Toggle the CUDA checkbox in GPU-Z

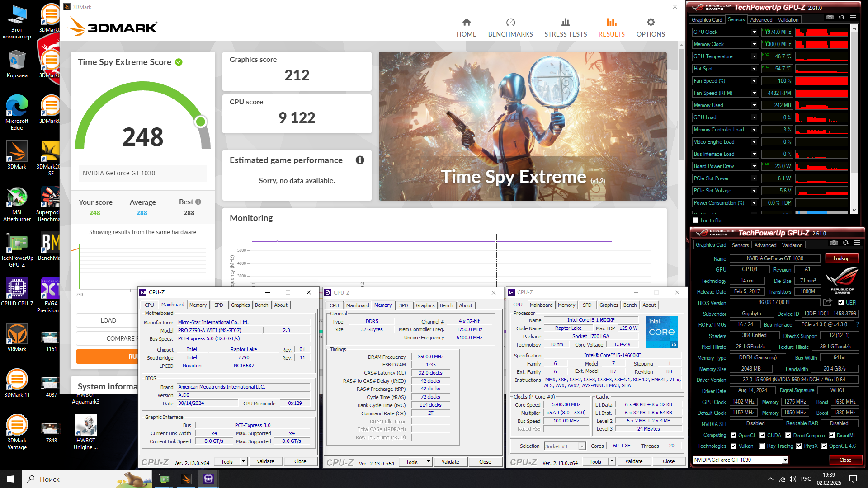tap(763, 436)
